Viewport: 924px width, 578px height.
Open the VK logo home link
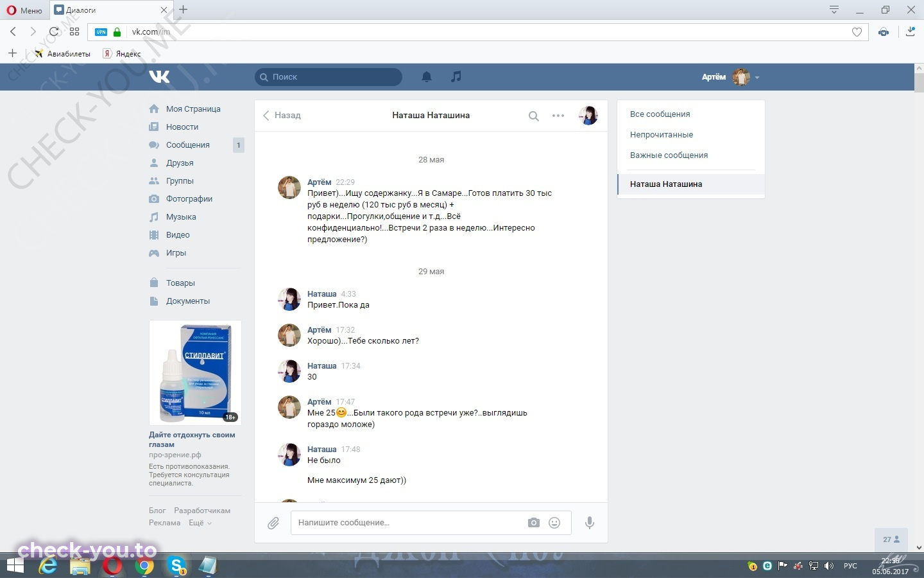point(159,76)
